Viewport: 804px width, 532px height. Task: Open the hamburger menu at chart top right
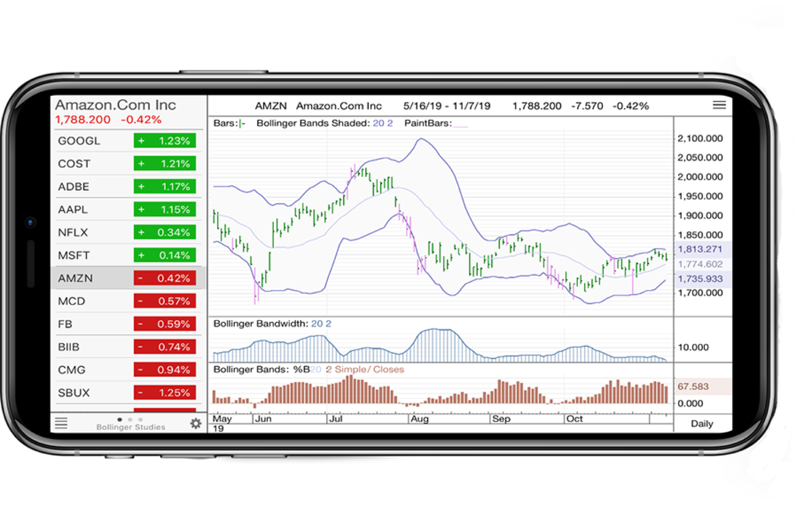(x=719, y=105)
